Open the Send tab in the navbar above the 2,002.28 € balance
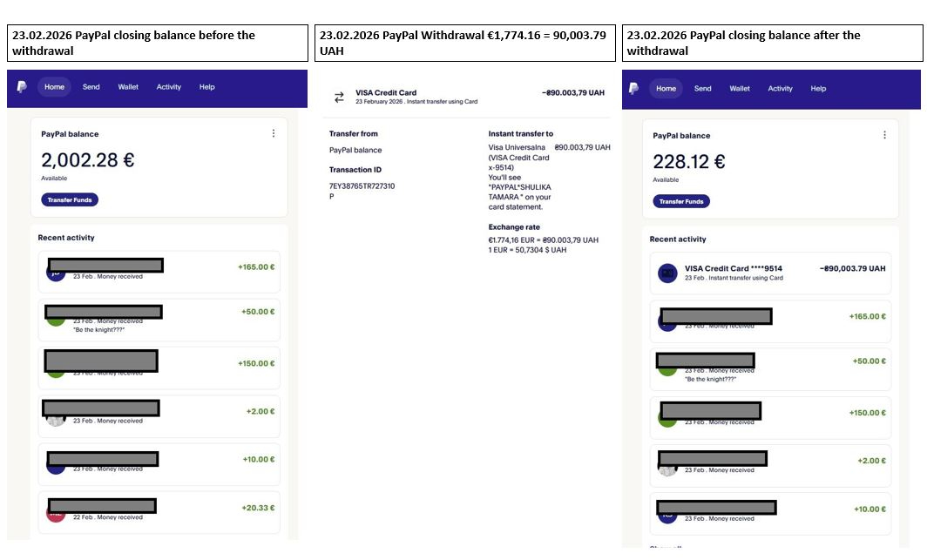The width and height of the screenshot is (927, 560). tap(91, 87)
